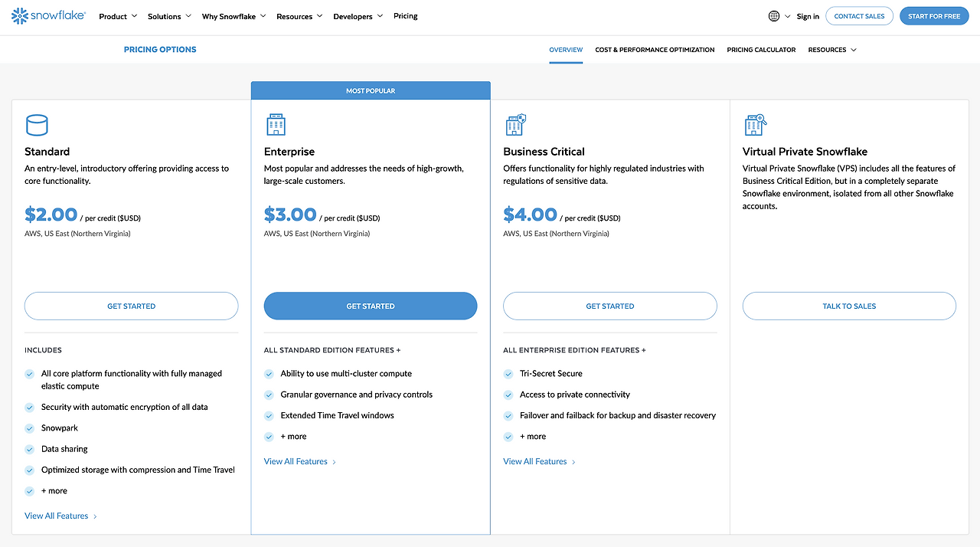
Task: Click Sign in
Action: 808,16
